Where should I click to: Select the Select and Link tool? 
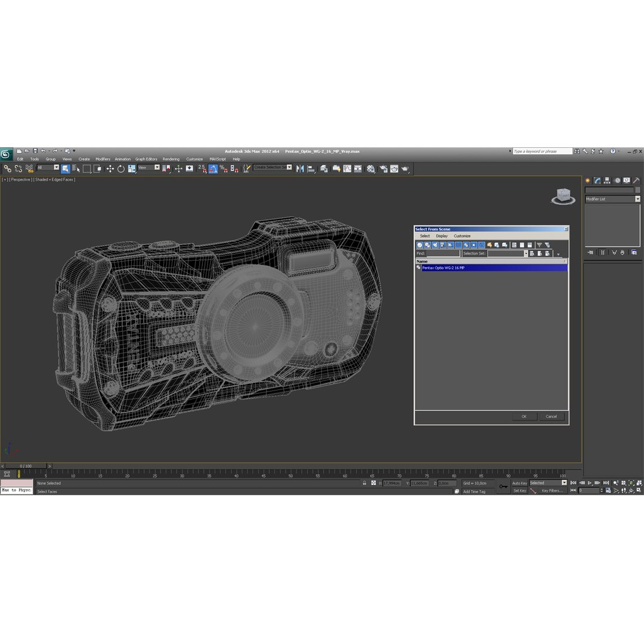point(7,168)
